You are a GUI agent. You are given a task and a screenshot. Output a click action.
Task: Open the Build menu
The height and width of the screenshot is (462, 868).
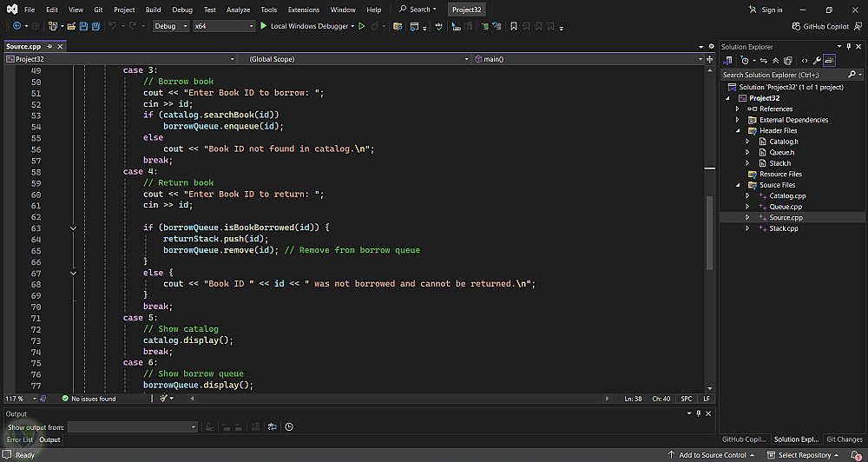pos(153,10)
